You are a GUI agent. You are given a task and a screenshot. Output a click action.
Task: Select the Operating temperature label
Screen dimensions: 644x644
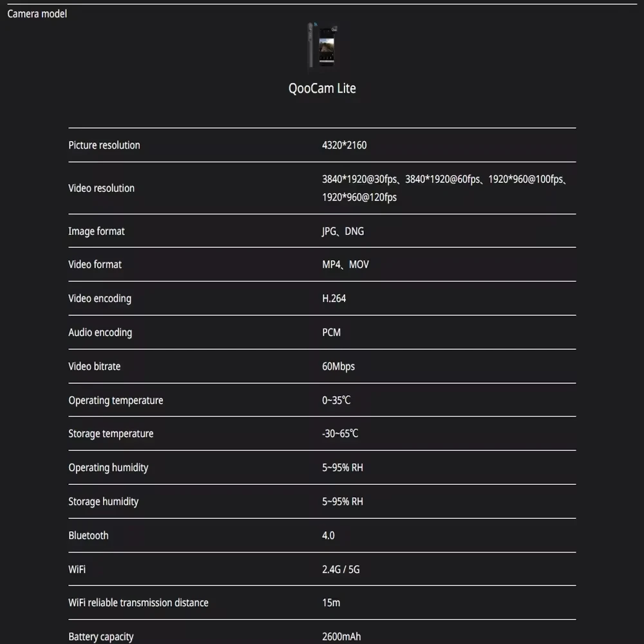(116, 401)
